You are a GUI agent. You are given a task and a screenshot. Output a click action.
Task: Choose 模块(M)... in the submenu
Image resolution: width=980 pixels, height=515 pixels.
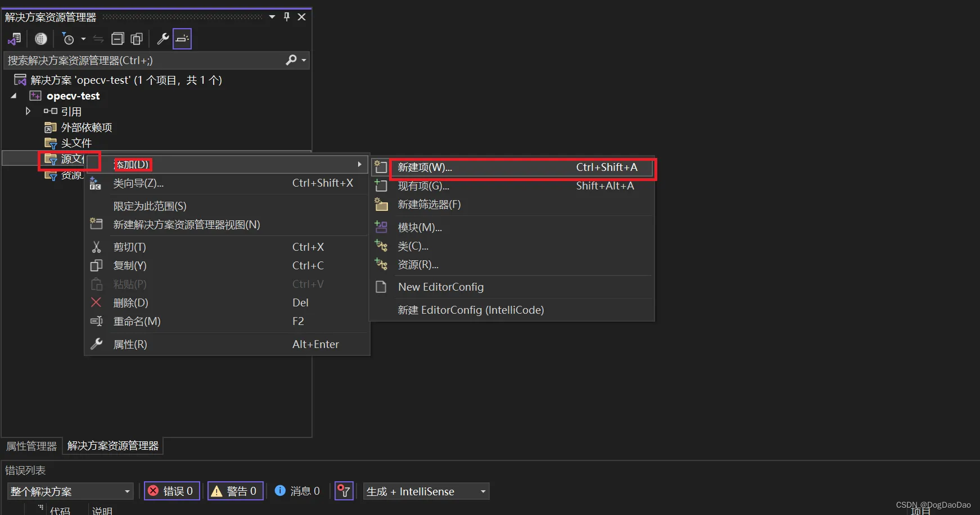coord(513,228)
